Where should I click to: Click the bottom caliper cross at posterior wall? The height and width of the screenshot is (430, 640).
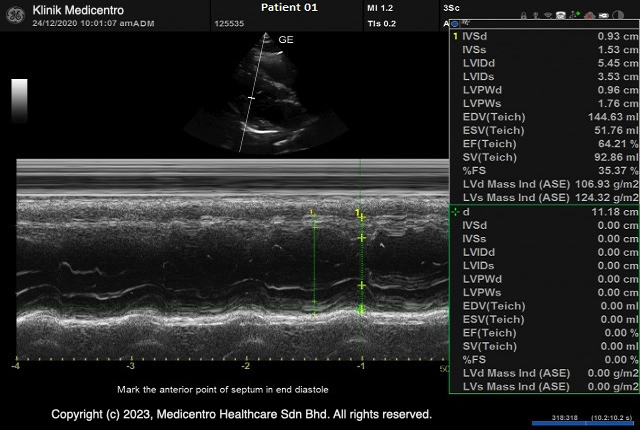click(x=361, y=310)
